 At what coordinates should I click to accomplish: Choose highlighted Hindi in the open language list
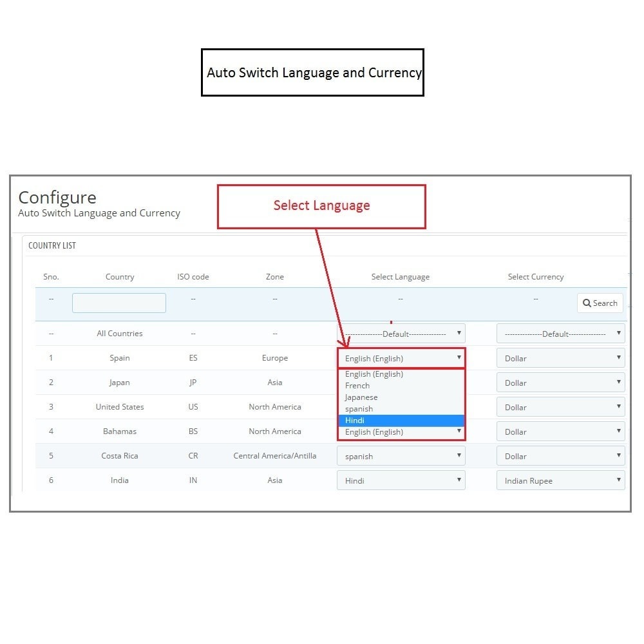pos(401,421)
